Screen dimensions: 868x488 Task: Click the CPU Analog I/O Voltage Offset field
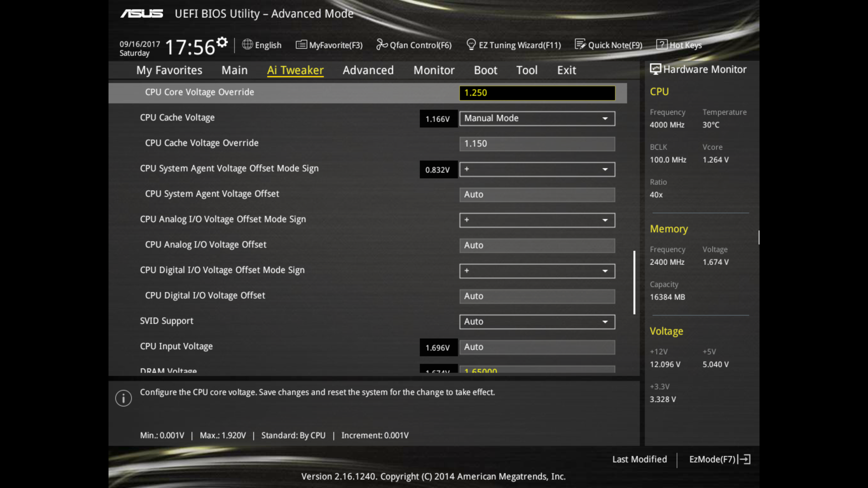pyautogui.click(x=537, y=246)
